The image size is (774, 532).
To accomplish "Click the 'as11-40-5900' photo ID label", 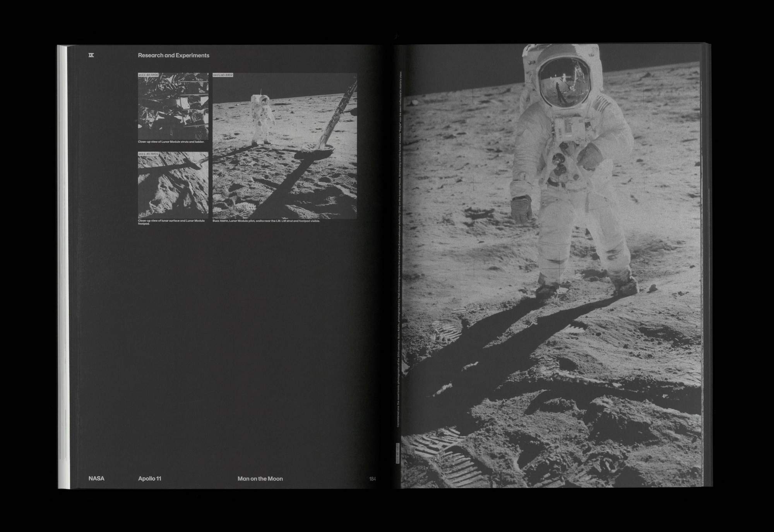I will 148,75.
